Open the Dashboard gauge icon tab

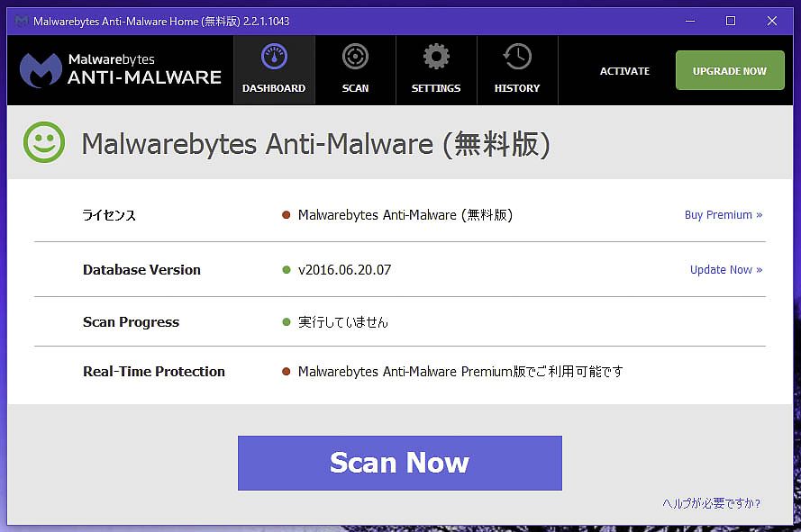coord(274,70)
